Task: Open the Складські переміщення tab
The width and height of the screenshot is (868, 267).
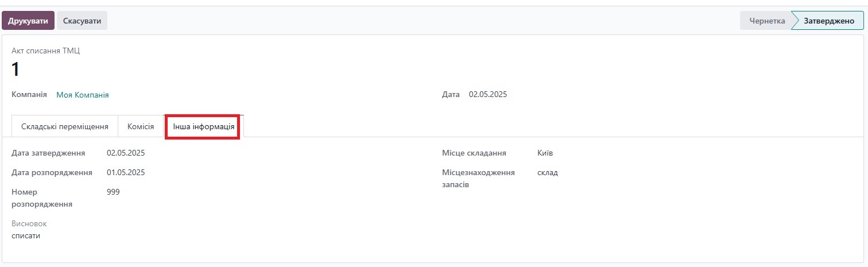Action: (x=65, y=126)
